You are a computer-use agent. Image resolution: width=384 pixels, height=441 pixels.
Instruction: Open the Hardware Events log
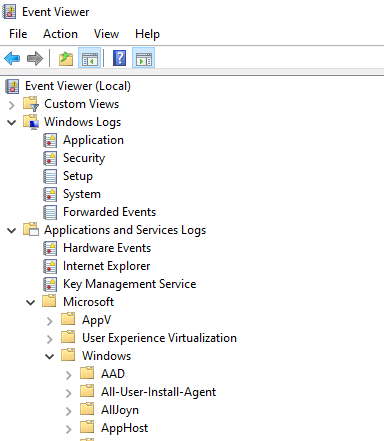pos(107,248)
